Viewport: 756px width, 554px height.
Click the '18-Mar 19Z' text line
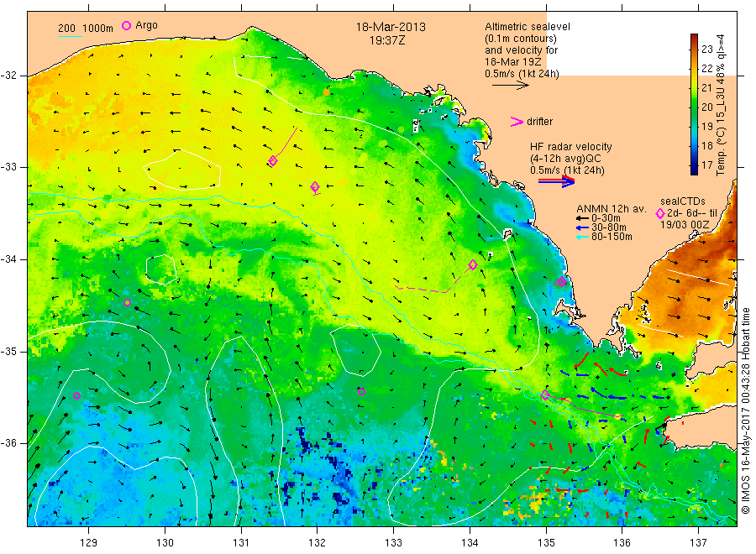[x=513, y=61]
